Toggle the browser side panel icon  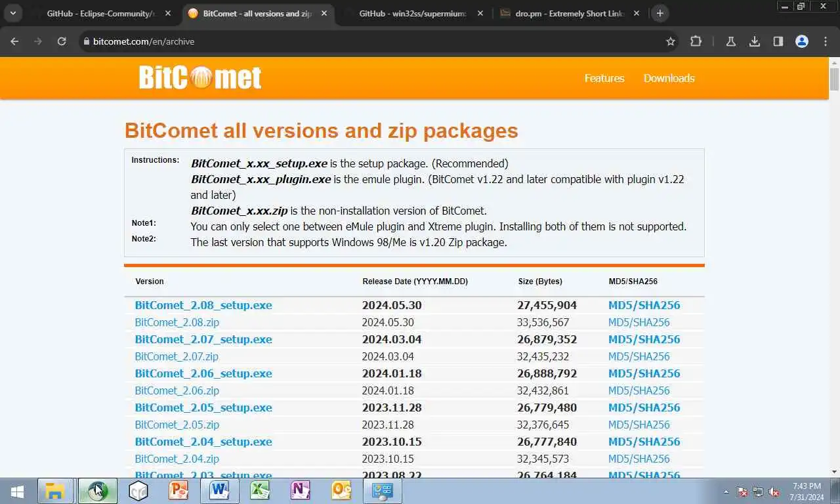click(778, 41)
